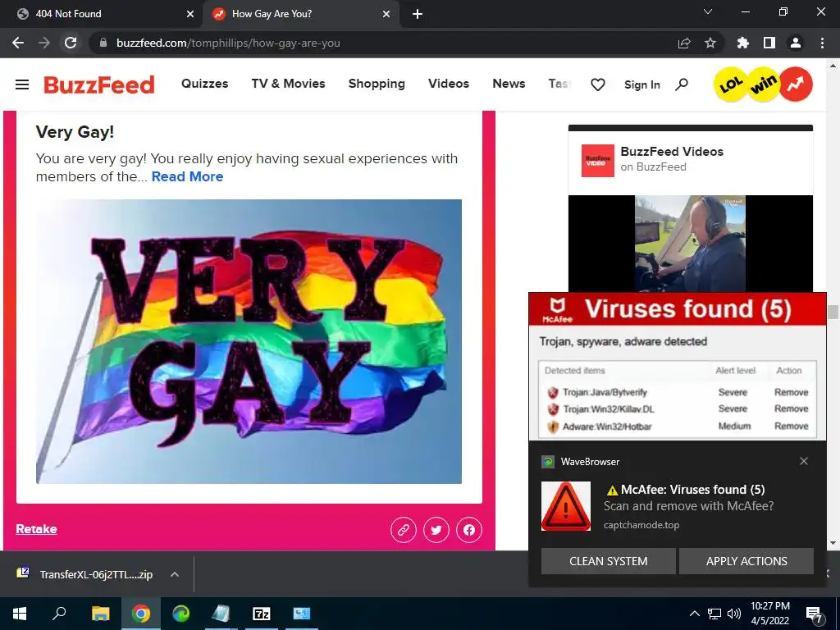Open the Chrome tab search chevron
This screenshot has width=840, height=630.
(708, 11)
